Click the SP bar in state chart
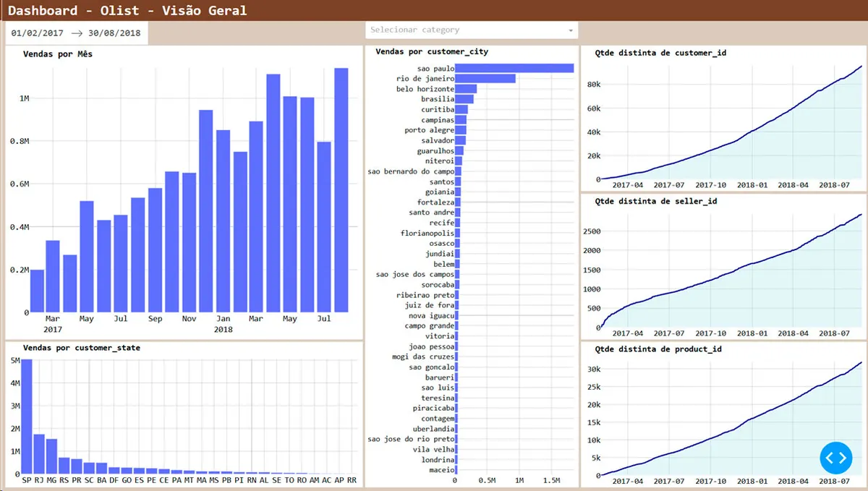The width and height of the screenshot is (868, 491). point(27,417)
